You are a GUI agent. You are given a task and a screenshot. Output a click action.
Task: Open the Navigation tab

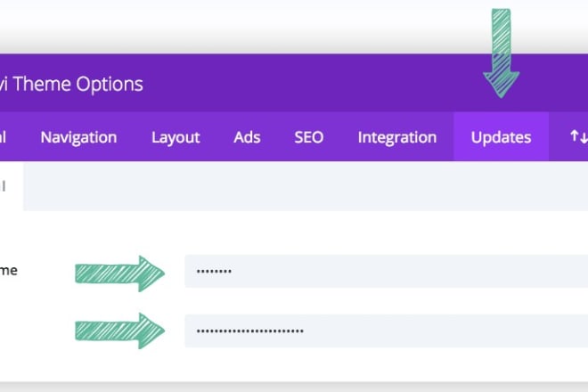[x=78, y=137]
